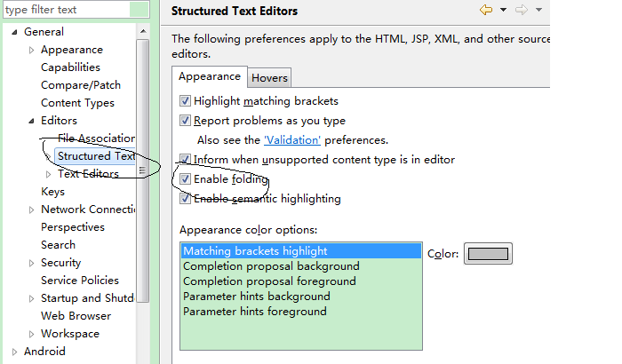Click the forward navigation arrow icon

click(x=522, y=10)
